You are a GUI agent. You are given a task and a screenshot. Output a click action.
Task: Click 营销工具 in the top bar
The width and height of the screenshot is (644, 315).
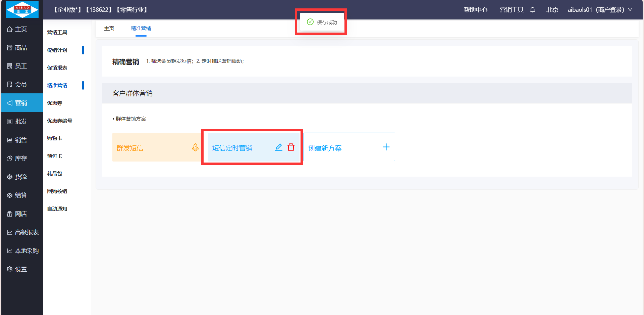tap(511, 10)
